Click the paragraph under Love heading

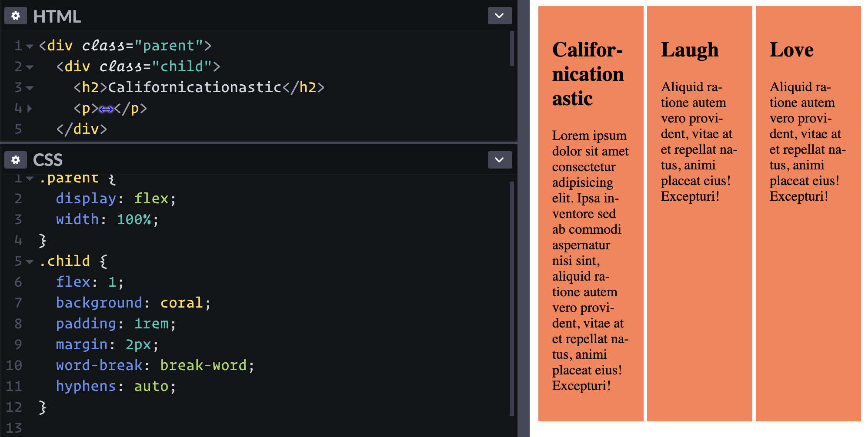[808, 142]
